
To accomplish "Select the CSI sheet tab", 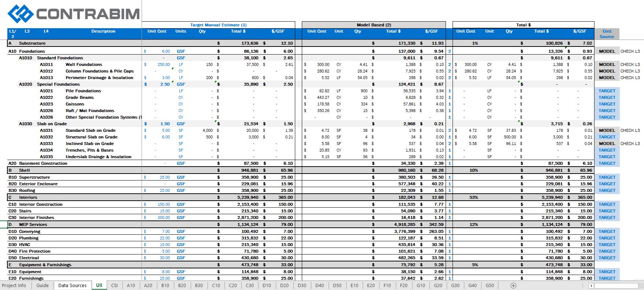I will [x=114, y=286].
